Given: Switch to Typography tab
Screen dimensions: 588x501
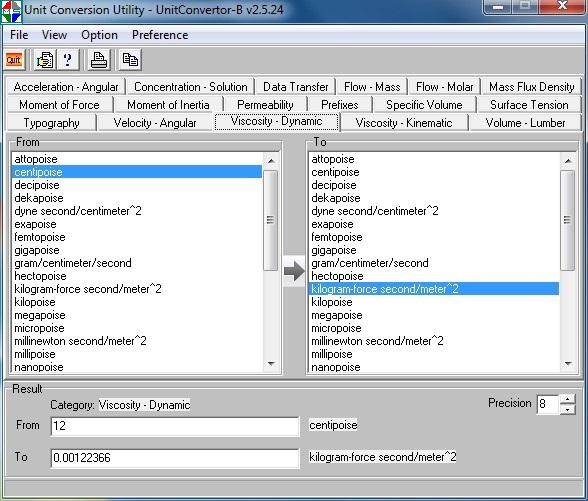Looking at the screenshot, I should point(51,123).
